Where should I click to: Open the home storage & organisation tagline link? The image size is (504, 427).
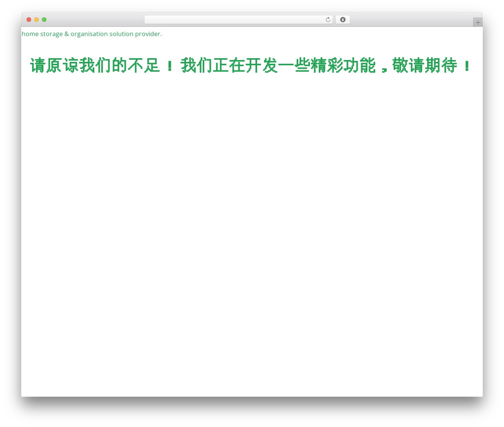92,34
